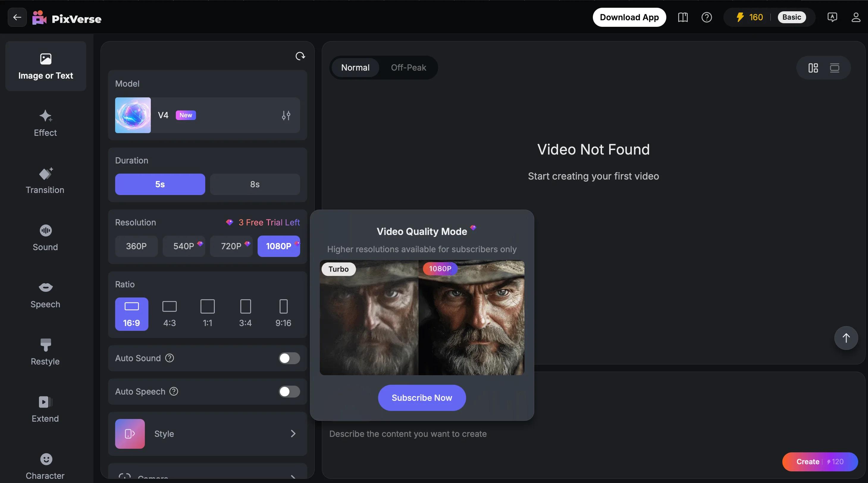The height and width of the screenshot is (483, 868).
Task: Select the Sound tool
Action: (x=46, y=237)
